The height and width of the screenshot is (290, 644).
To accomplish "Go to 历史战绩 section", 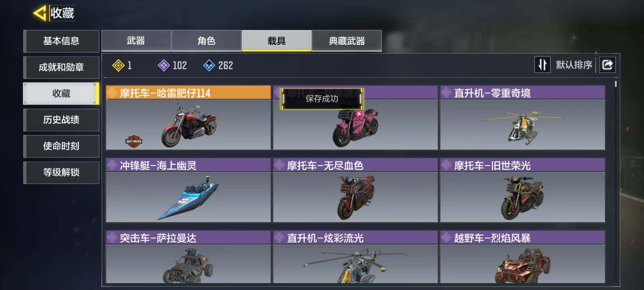I will click(x=61, y=120).
